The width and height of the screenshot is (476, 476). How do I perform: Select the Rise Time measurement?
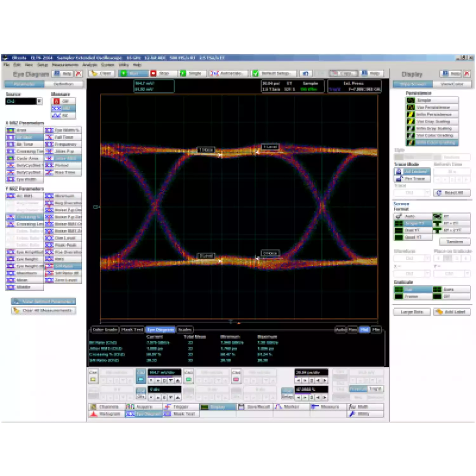63,172
